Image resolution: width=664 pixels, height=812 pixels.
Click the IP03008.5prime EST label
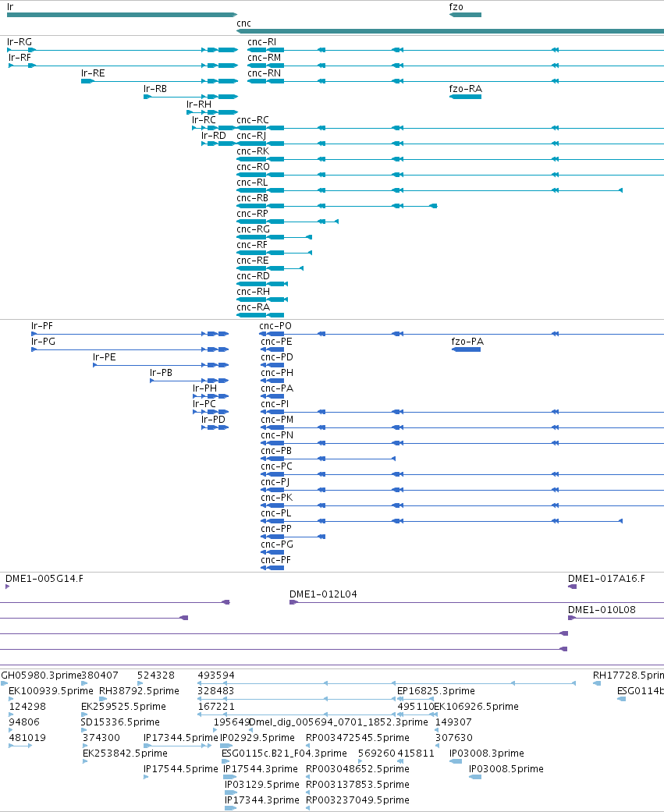coord(506,768)
